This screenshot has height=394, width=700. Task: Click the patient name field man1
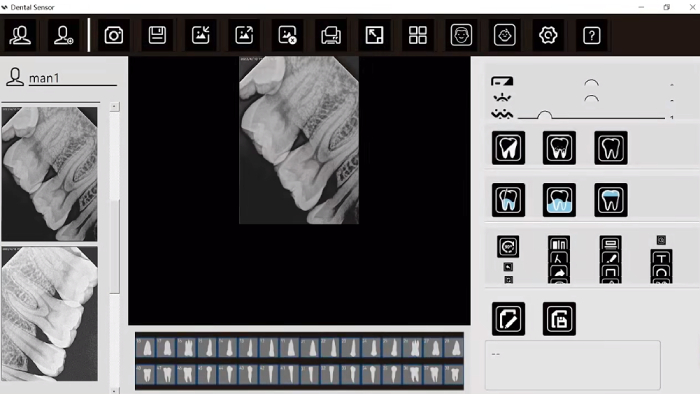[72, 78]
